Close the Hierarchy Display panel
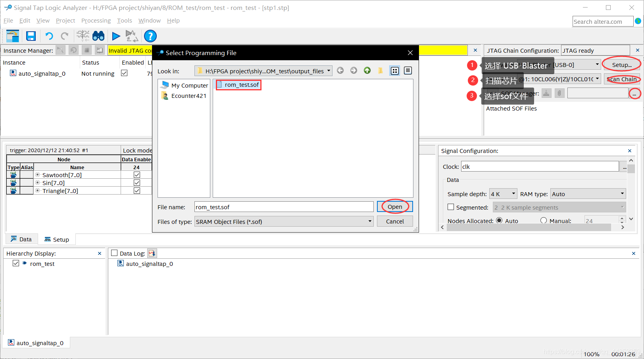This screenshot has height=359, width=644. coord(100,254)
